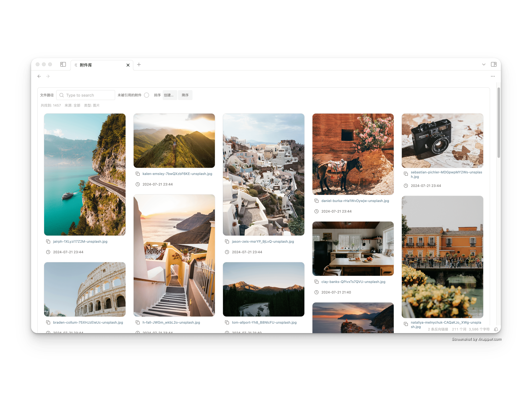Copy link icon for jairph-1XLyzi17Z2M file
The image size is (532, 399).
pos(48,241)
